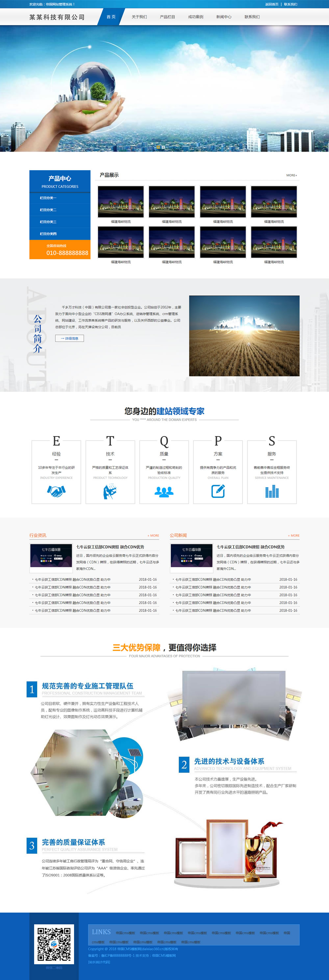Open MORE link beside 行业资讯 heading
Viewport: 329px width, 980px height.
pos(153,535)
